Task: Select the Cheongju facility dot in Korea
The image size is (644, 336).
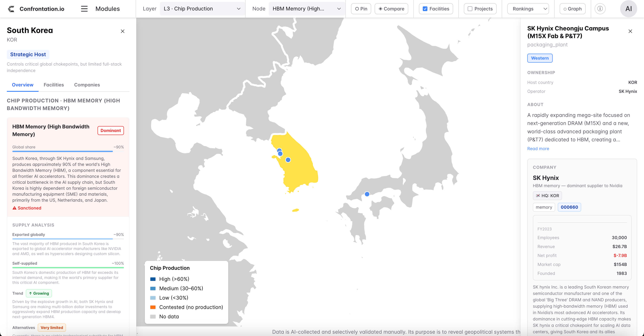Action: tap(288, 160)
